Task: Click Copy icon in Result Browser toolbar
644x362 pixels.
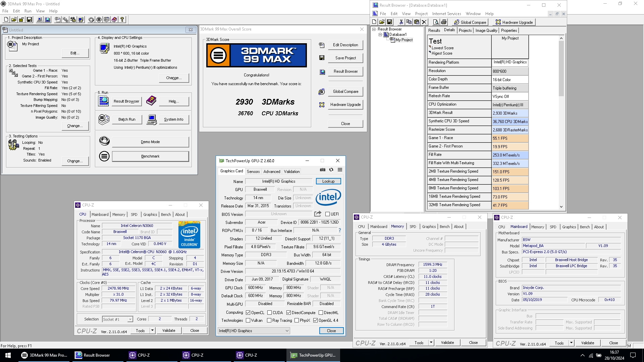Action: pos(409,22)
